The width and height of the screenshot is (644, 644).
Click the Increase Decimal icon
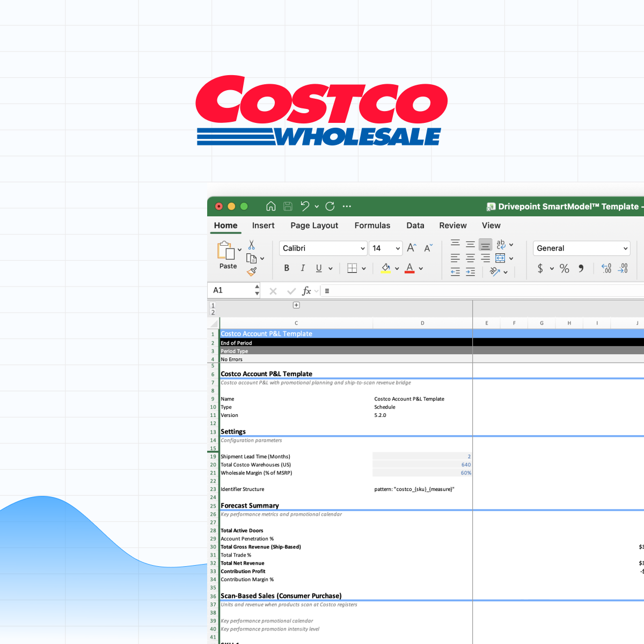[606, 268]
